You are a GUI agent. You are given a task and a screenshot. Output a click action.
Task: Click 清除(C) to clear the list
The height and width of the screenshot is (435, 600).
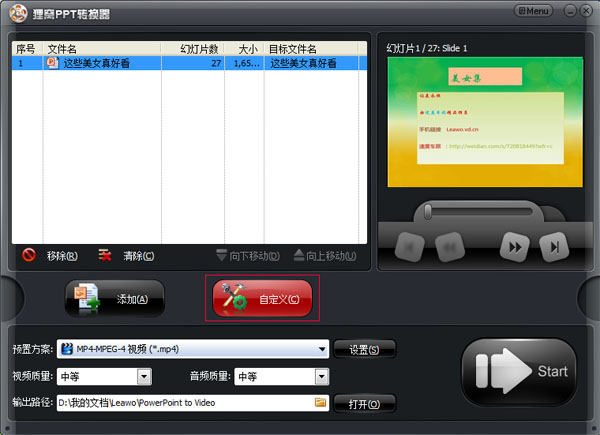[x=139, y=256]
